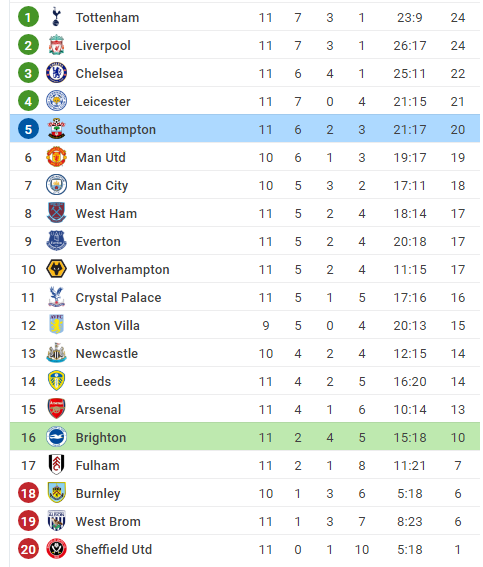Open the Southampton crest in highlighted row

(56, 129)
